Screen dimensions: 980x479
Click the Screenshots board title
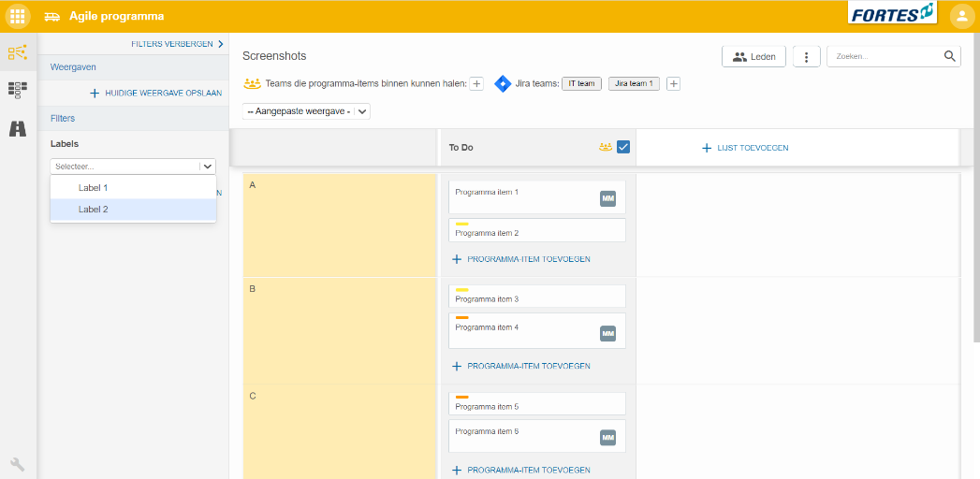tap(274, 56)
